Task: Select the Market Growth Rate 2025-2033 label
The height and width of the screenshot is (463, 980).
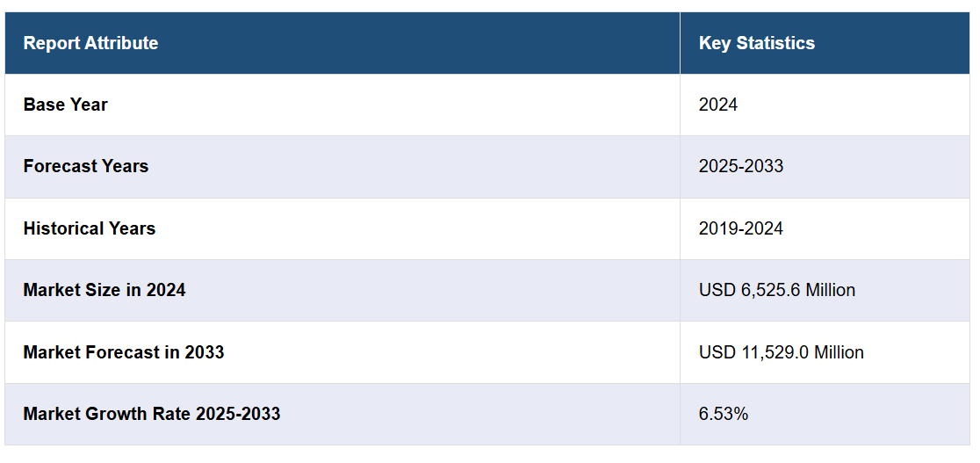Action: click(152, 414)
